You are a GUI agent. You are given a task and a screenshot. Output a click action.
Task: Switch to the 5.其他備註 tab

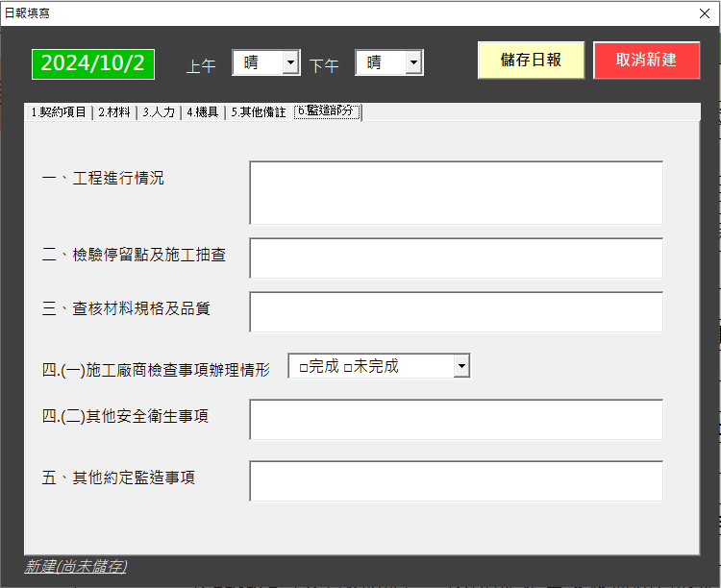258,112
